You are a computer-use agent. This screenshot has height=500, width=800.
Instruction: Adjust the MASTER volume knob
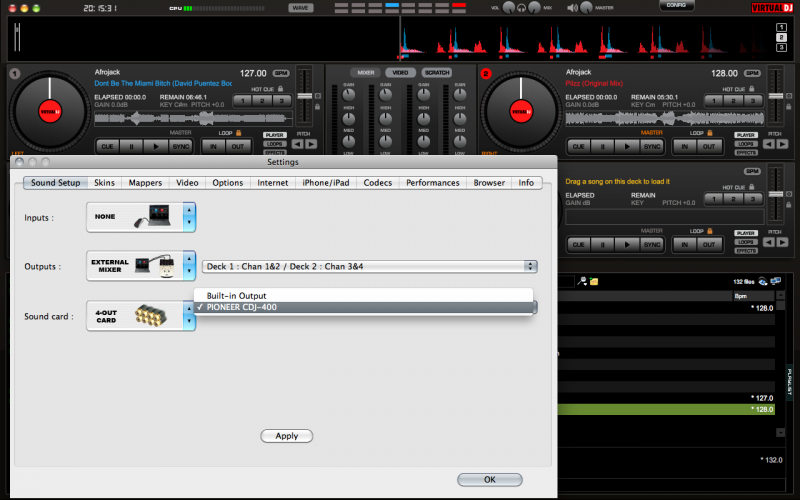[586, 8]
